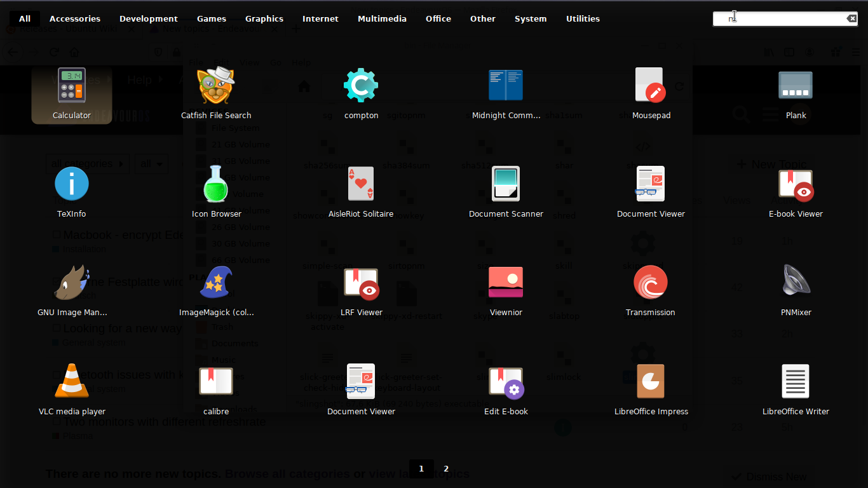Image resolution: width=868 pixels, height=488 pixels.
Task: Launch ImageMagick wizard icon
Action: (216, 291)
